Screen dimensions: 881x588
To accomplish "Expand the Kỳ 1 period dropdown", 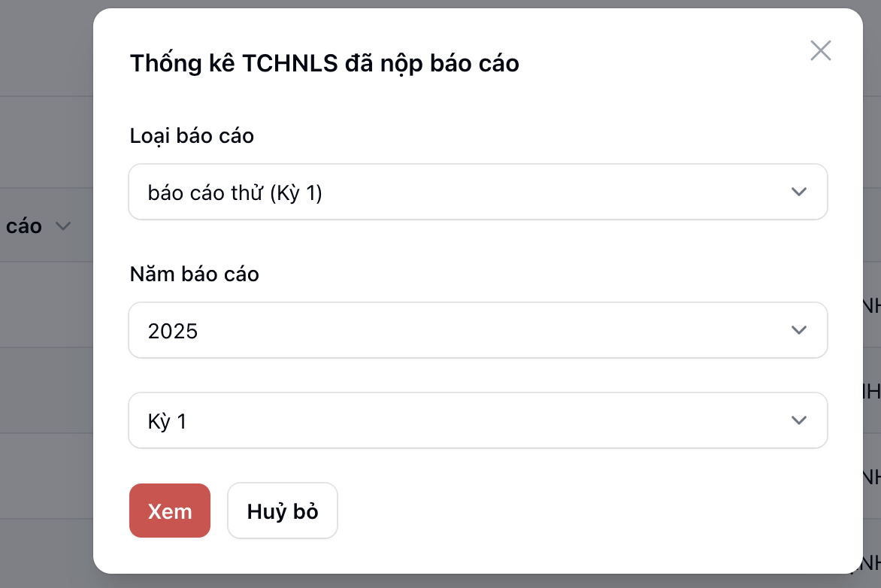I will tap(477, 420).
